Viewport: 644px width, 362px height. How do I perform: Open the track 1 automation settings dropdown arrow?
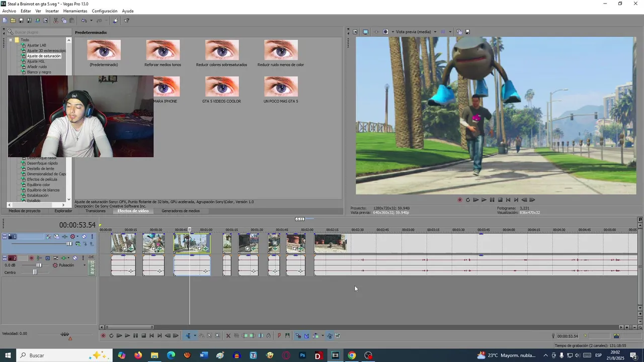coord(77,237)
